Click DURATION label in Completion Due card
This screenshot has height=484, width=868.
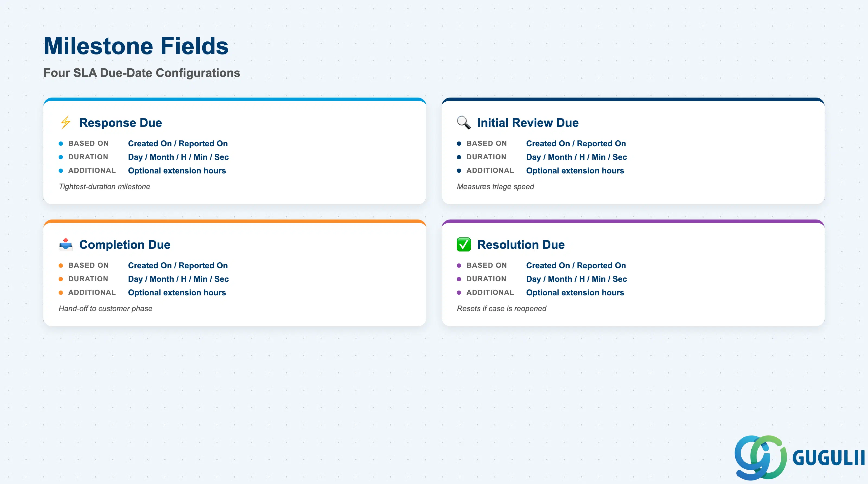(x=88, y=279)
